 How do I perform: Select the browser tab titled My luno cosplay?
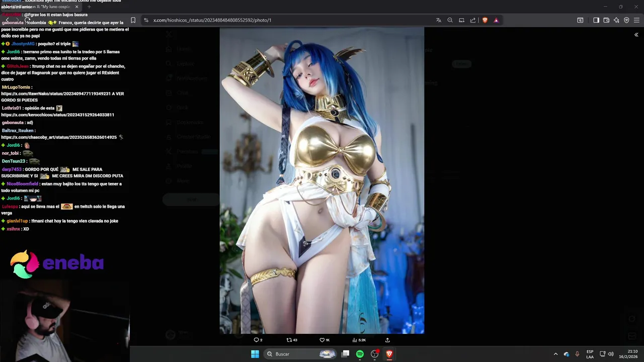pos(41,7)
